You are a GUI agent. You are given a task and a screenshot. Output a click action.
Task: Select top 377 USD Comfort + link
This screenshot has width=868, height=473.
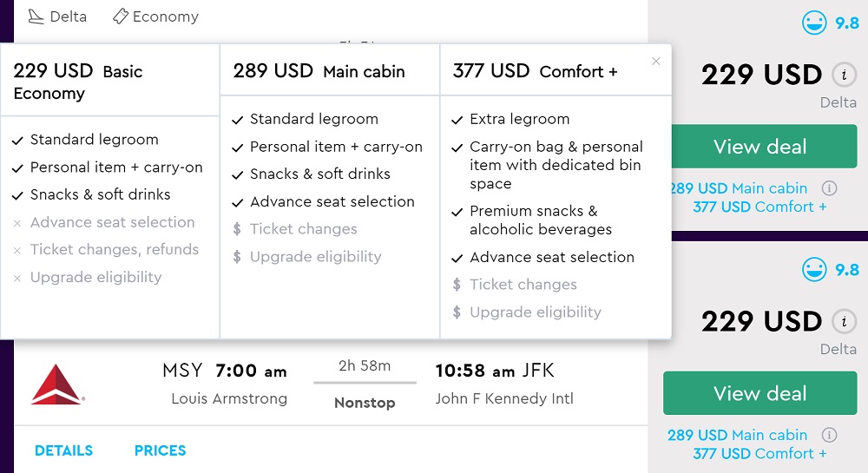pos(759,207)
